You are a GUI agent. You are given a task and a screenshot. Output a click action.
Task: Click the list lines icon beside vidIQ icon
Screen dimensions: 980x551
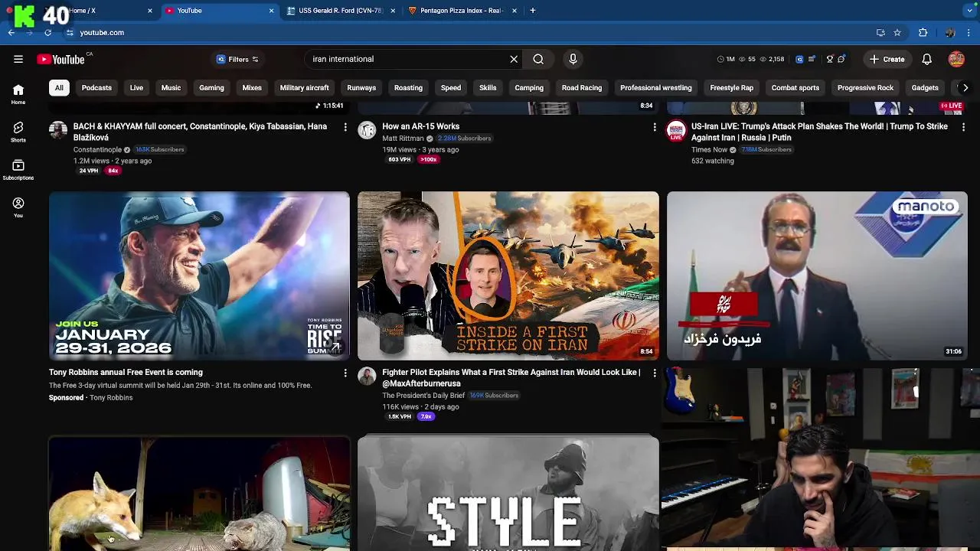(x=812, y=59)
